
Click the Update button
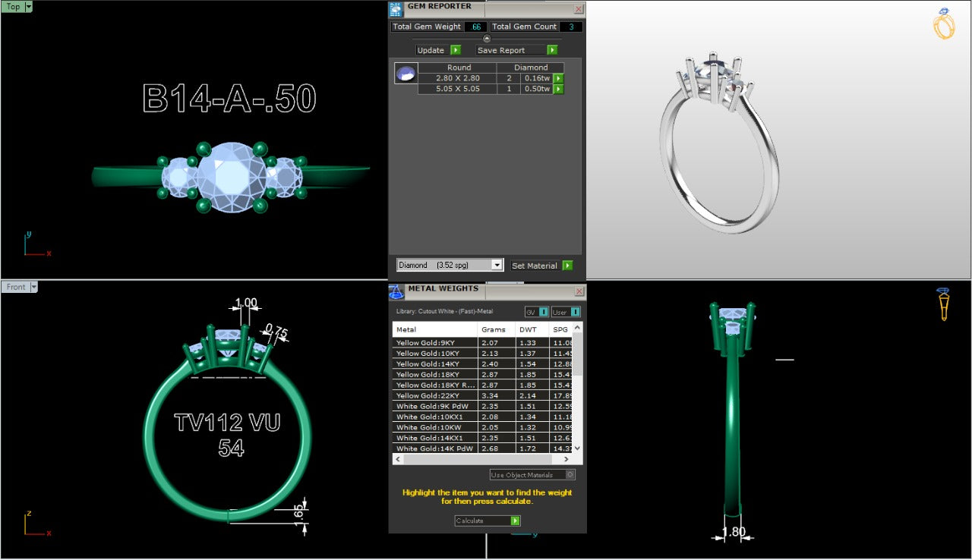(x=438, y=50)
